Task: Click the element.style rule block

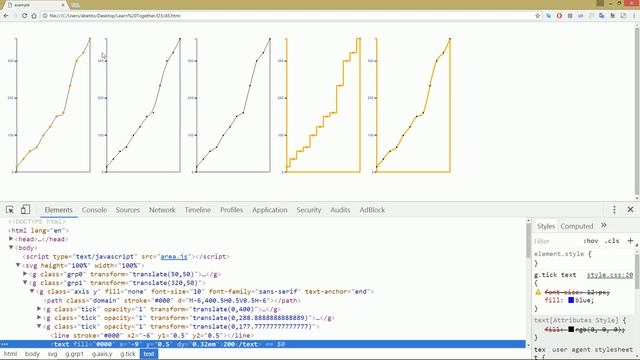Action: pos(584,258)
